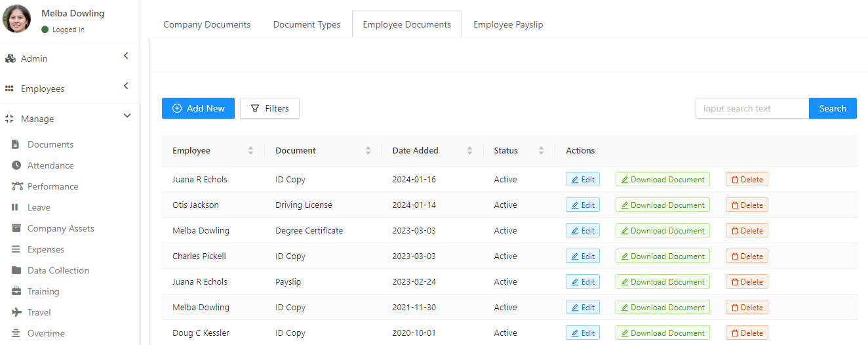
Task: Click the Training briefcase icon
Action: click(x=16, y=291)
